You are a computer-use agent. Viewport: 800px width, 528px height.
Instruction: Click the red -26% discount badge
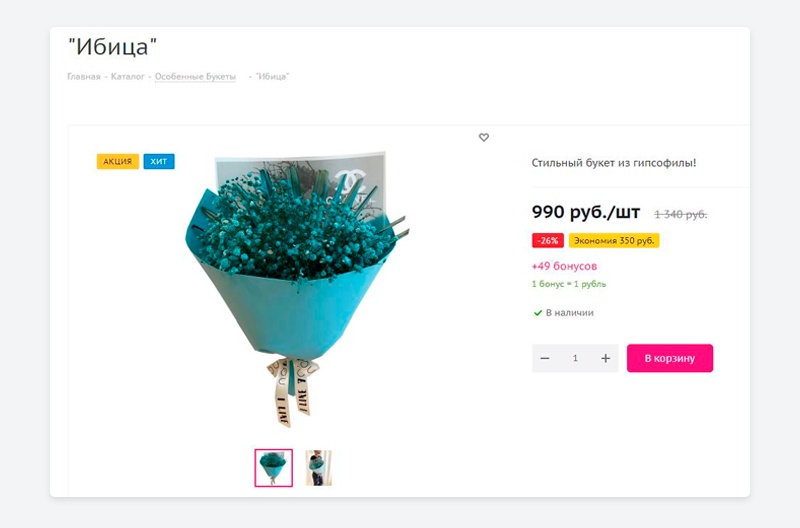tap(548, 240)
